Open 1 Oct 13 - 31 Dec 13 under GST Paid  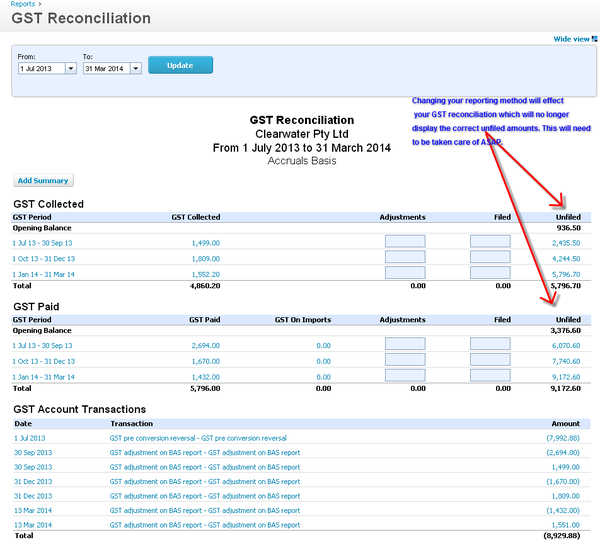click(42, 361)
